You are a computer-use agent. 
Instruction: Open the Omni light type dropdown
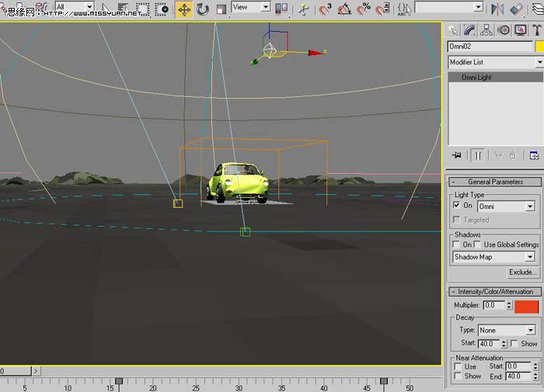coord(506,206)
